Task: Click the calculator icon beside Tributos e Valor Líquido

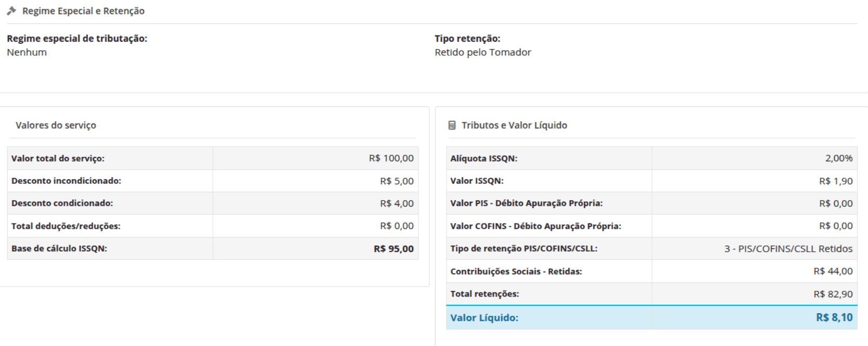Action: coord(452,125)
